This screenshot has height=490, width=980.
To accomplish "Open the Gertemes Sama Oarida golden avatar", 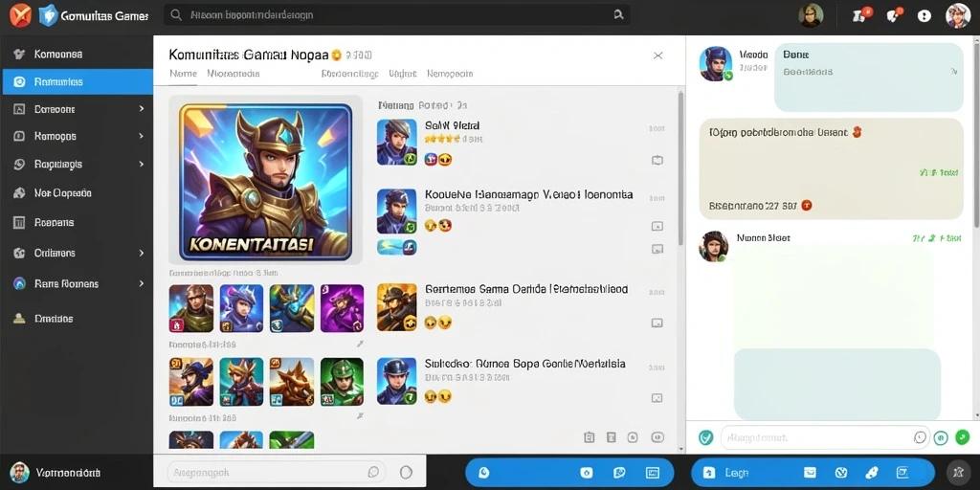I will tap(397, 307).
